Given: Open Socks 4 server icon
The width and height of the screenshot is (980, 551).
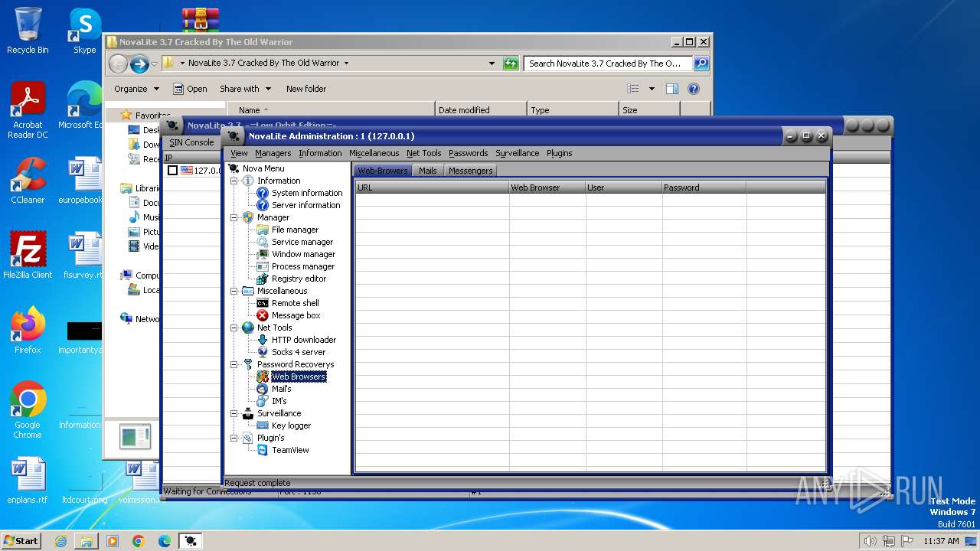Looking at the screenshot, I should [263, 352].
